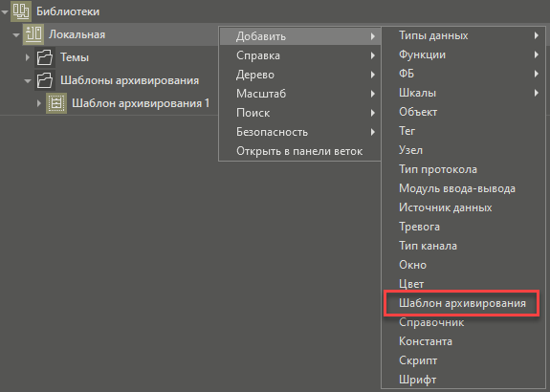The width and height of the screenshot is (550, 392).
Task: Open the Безопасность context menu entry
Action: pyautogui.click(x=300, y=132)
